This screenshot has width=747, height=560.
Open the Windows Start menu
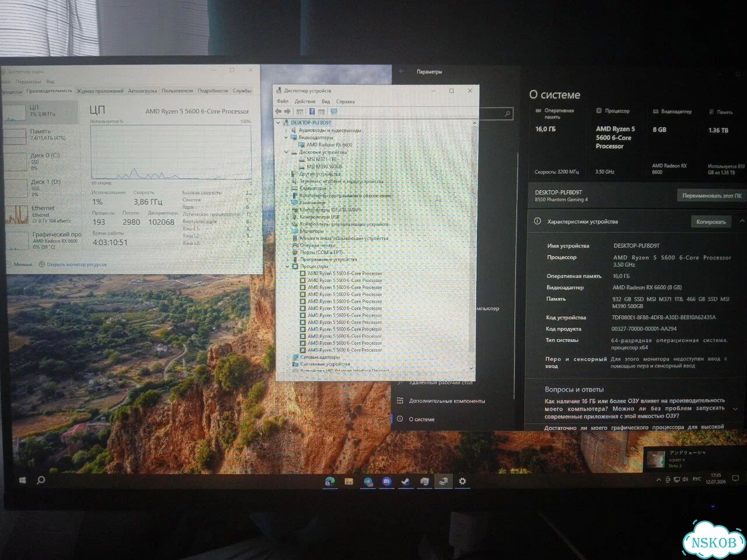point(22,480)
